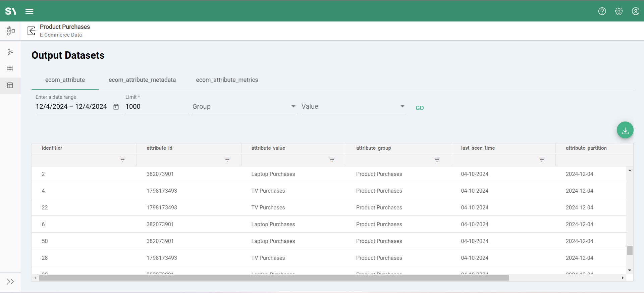Open filter for identifier column
644x293 pixels.
(x=122, y=160)
